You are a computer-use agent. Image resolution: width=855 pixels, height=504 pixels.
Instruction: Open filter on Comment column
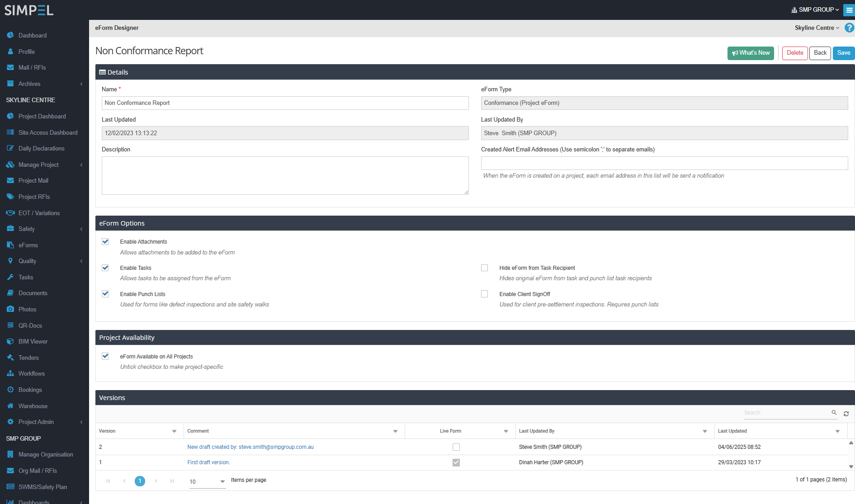click(395, 431)
